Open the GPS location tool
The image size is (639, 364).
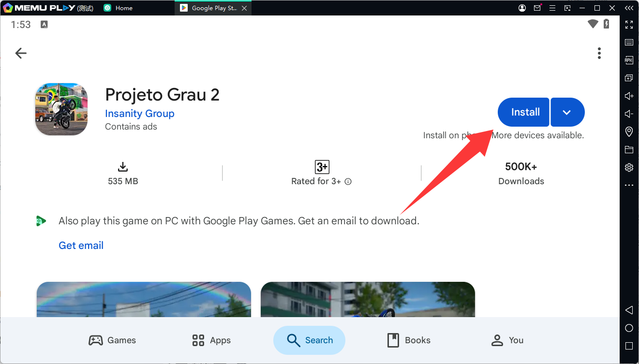coord(629,131)
